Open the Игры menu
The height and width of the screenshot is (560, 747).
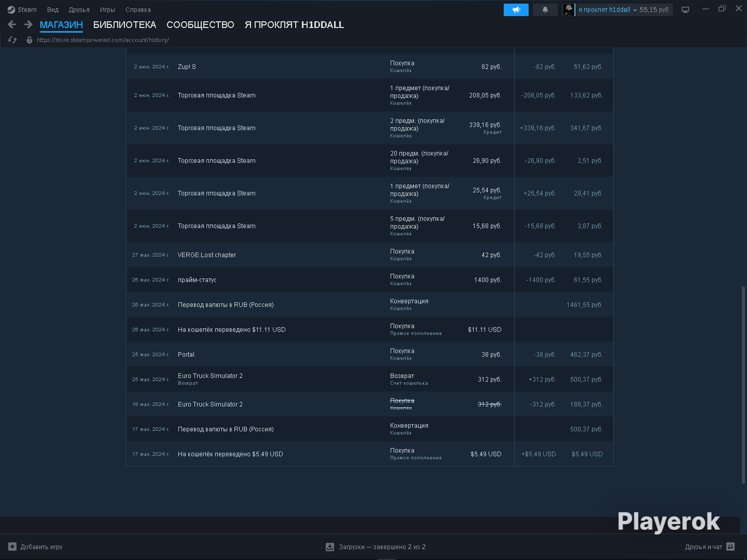tap(108, 10)
